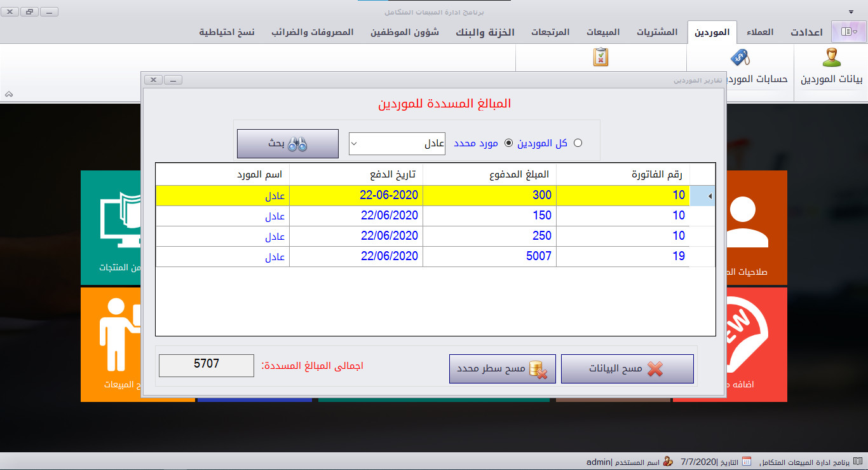Viewport: 868px width, 470px height.
Task: Select the clipboard report icon in the ribbon
Action: pos(600,57)
